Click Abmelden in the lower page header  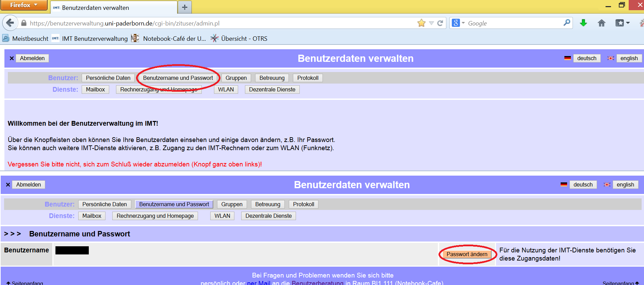(x=29, y=184)
